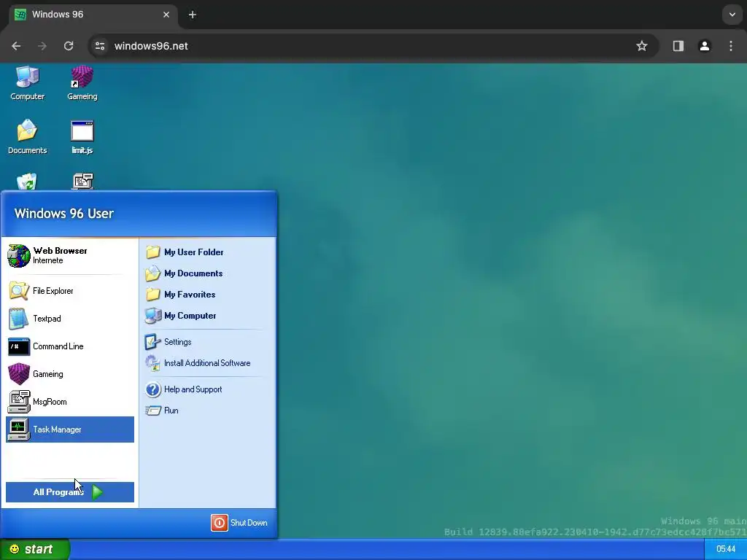Open the Gameing desktop shortcut
747x560 pixels.
point(82,83)
